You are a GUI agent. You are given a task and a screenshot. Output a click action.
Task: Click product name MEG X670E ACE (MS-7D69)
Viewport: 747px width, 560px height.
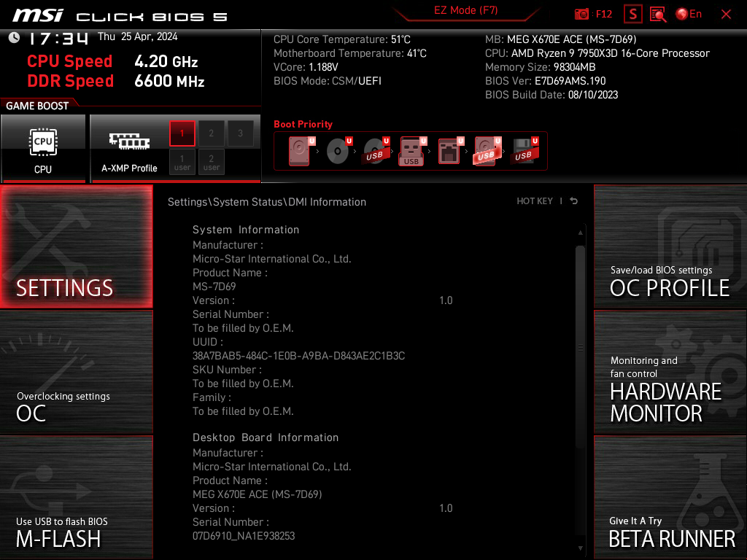(258, 494)
